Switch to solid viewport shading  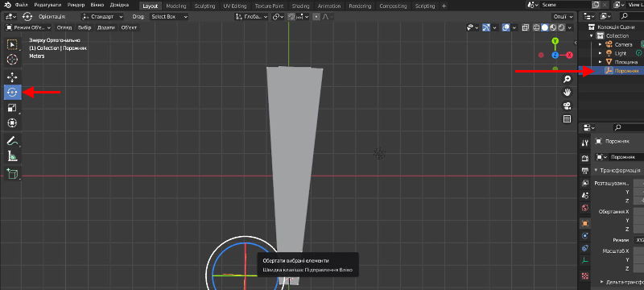click(545, 27)
